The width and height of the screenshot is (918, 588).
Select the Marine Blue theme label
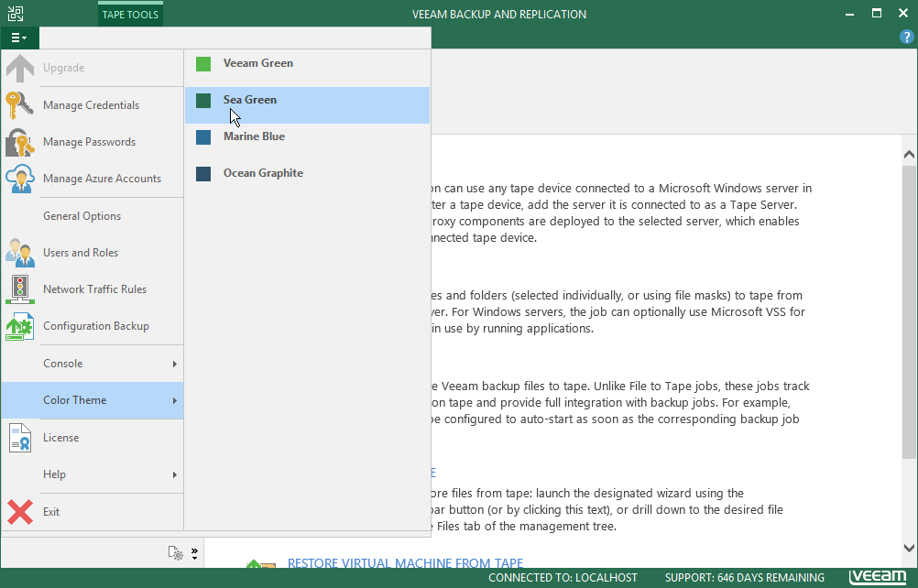254,136
